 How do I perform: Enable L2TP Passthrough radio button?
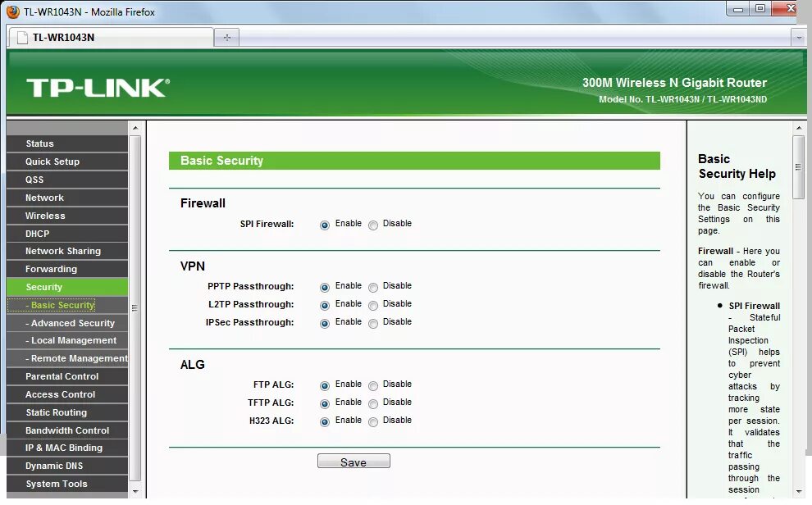click(x=325, y=305)
